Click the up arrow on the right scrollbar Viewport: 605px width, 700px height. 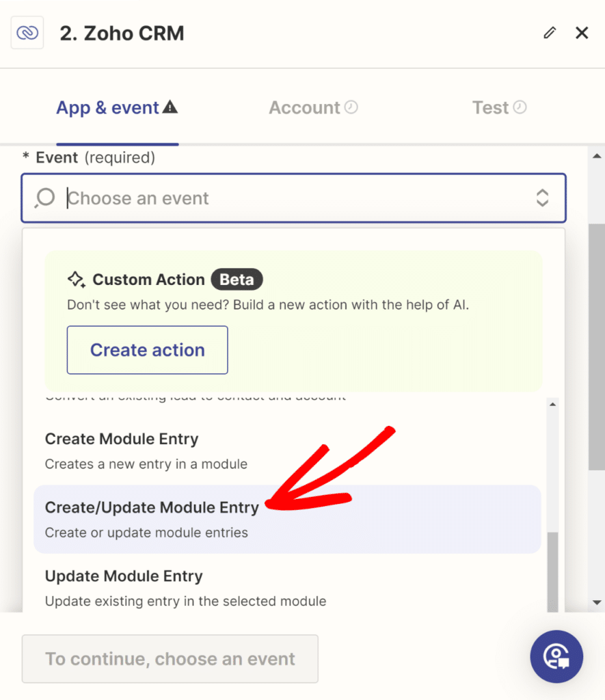(595, 155)
